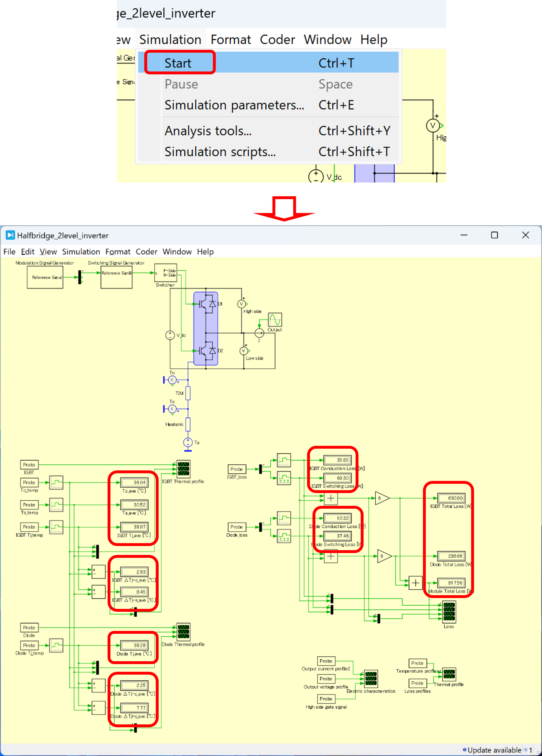Click the High side voltmeter symbol
542x756 pixels.
[x=241, y=304]
